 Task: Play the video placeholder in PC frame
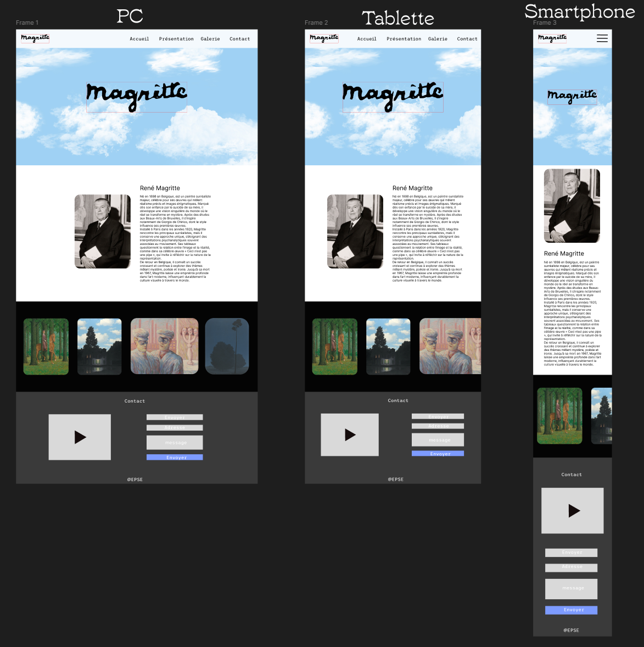80,437
